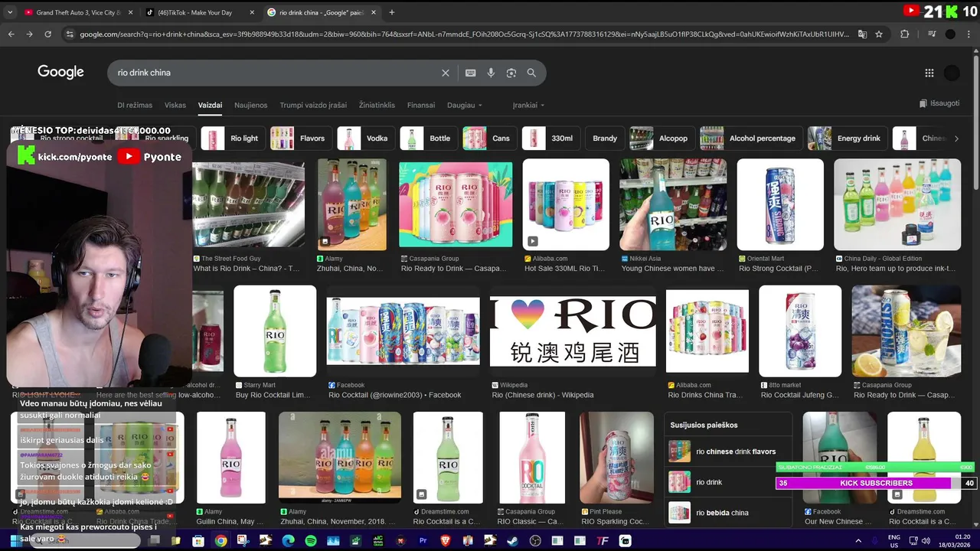Screen dimensions: 980x551
Task: Bookmark this page with the star icon
Action: click(x=879, y=34)
